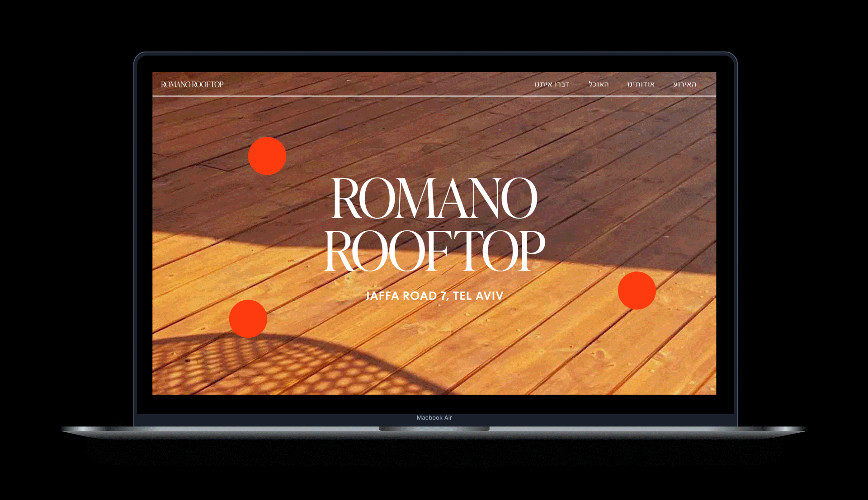Image resolution: width=868 pixels, height=500 pixels.
Task: Select the האירוע menu item
Action: point(684,84)
